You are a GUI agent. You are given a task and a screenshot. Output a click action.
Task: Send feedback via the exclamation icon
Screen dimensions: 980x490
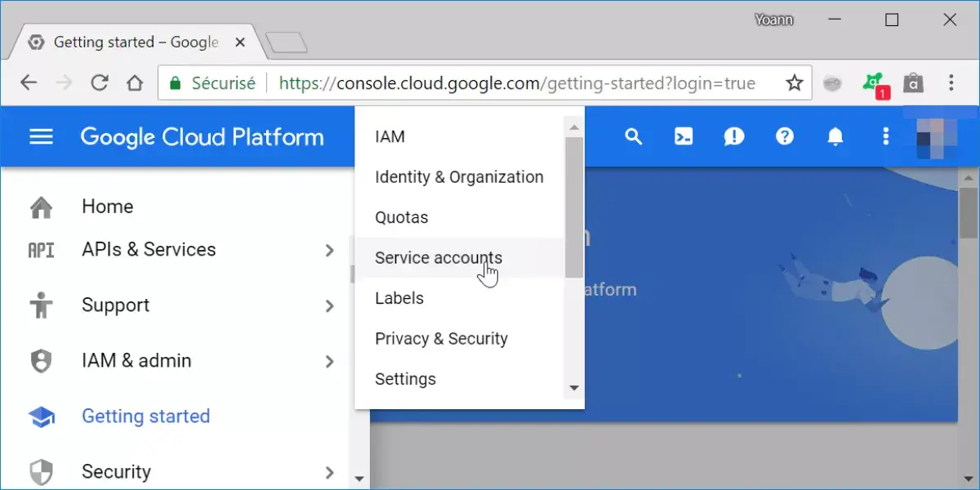[x=734, y=136]
